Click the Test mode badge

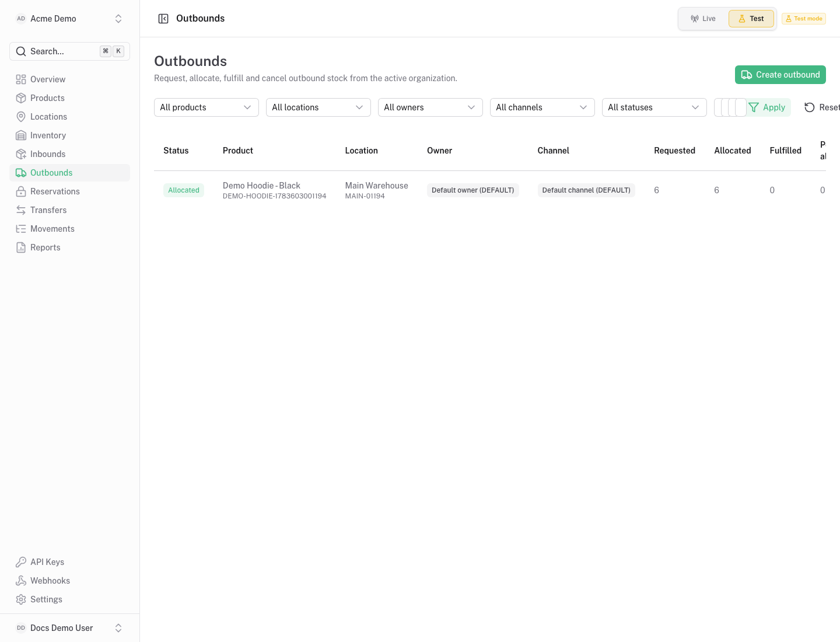pyautogui.click(x=804, y=19)
